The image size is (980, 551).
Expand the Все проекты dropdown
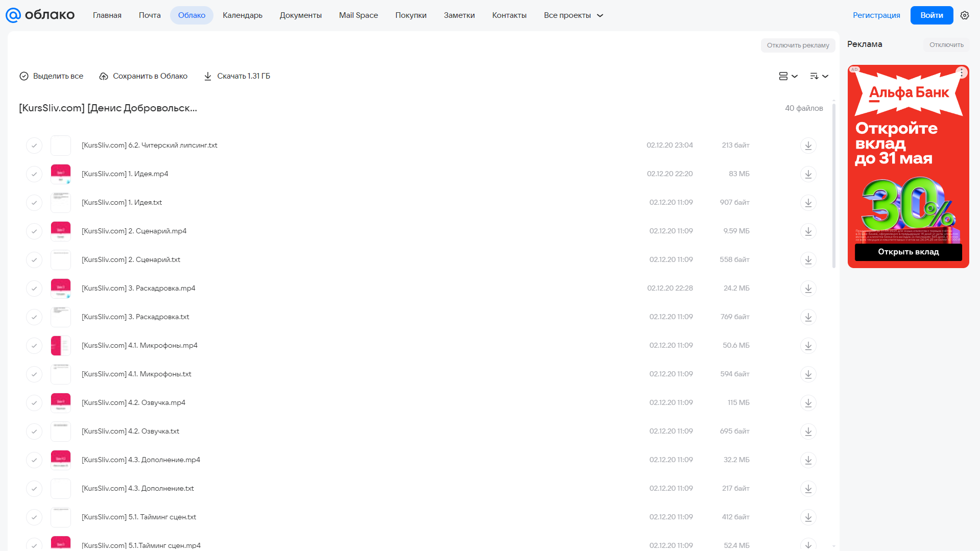573,15
